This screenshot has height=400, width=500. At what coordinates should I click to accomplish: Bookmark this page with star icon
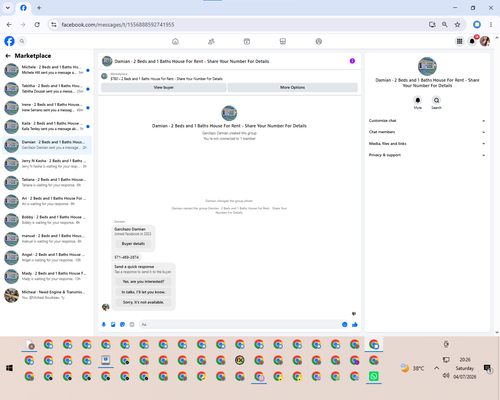(x=457, y=25)
